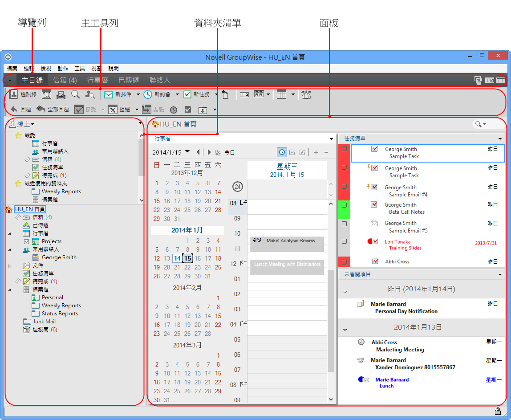511x420 pixels.
Task: Click the lock icon in status bar
Action: [498, 411]
